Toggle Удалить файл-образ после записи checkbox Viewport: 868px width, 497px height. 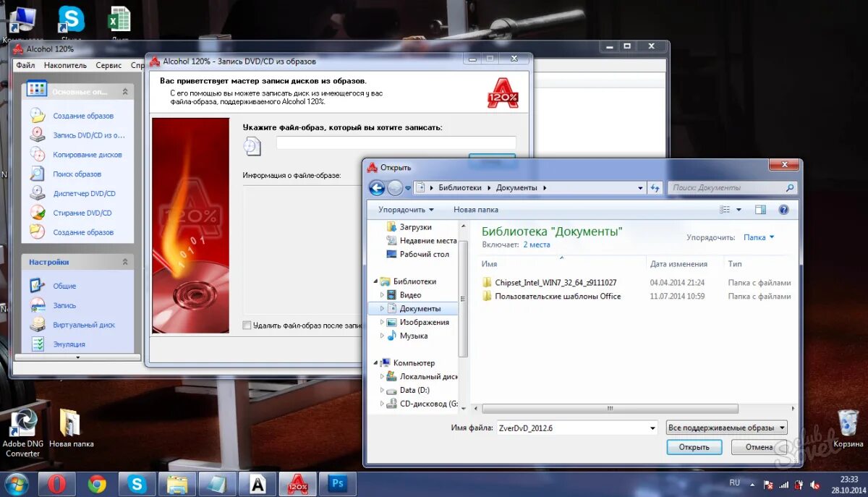click(x=247, y=326)
